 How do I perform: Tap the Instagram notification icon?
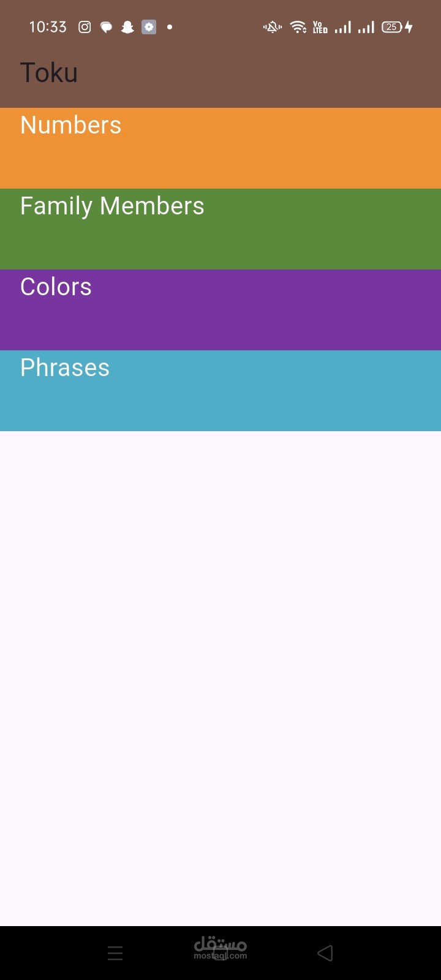click(85, 27)
